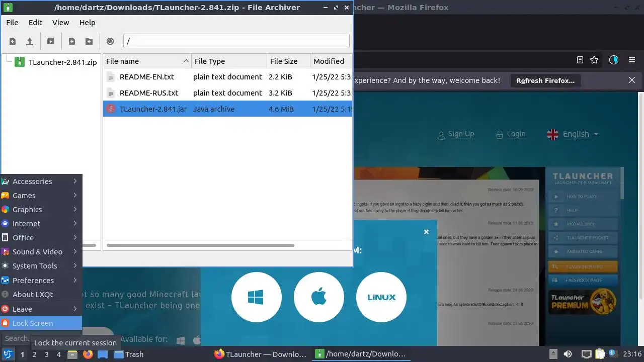Image resolution: width=644 pixels, height=362 pixels.
Task: Open the File menu in File Archiver
Action: tap(12, 23)
